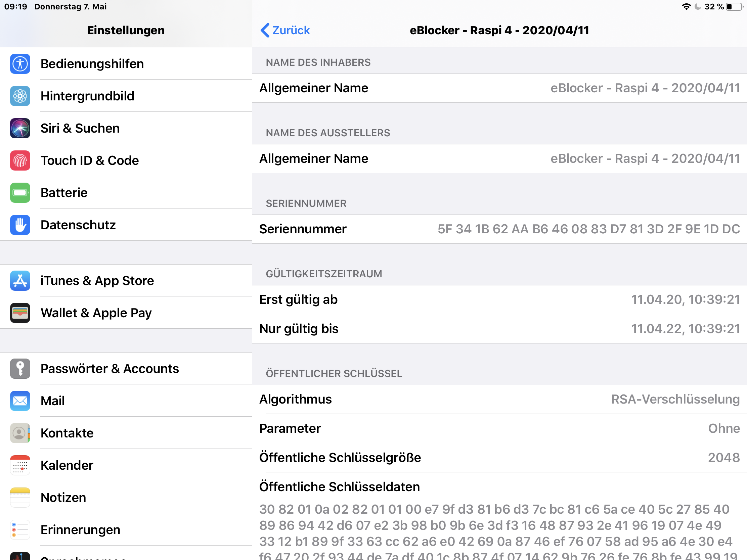Tap the battery indicator in status bar
The height and width of the screenshot is (560, 747).
[734, 7]
